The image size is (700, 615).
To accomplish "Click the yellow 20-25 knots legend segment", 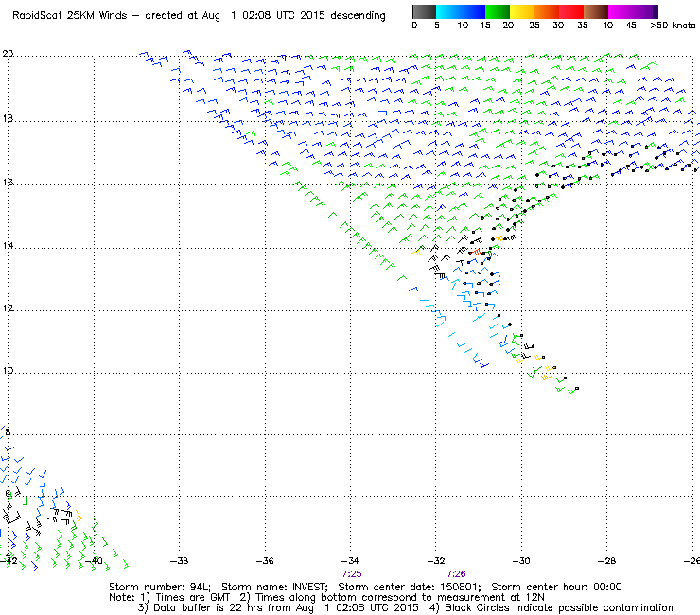I will coord(522,11).
